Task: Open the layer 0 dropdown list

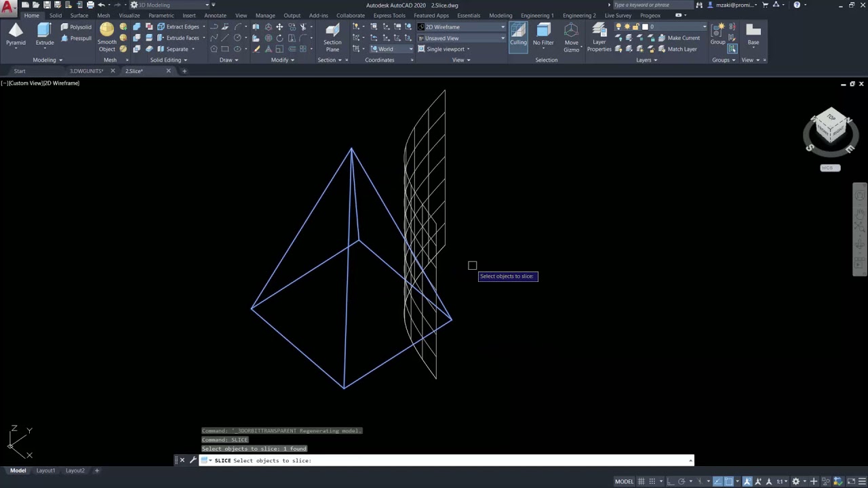Action: pos(662,27)
